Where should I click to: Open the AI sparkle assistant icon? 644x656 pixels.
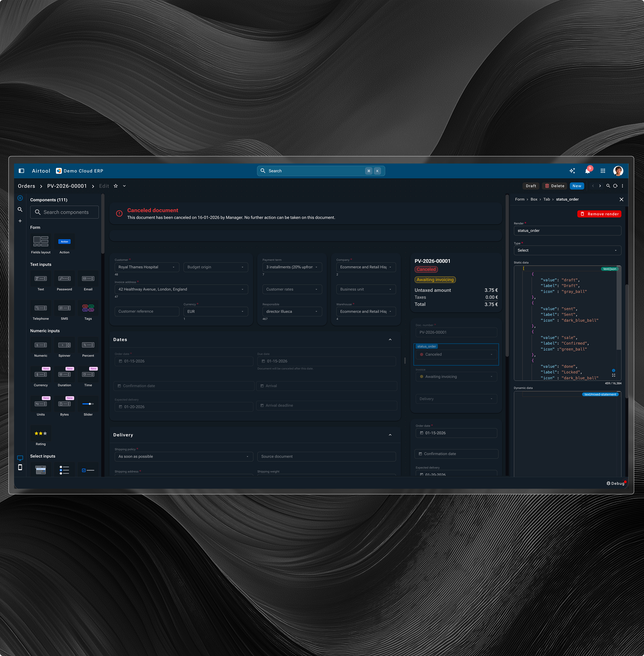click(x=572, y=171)
